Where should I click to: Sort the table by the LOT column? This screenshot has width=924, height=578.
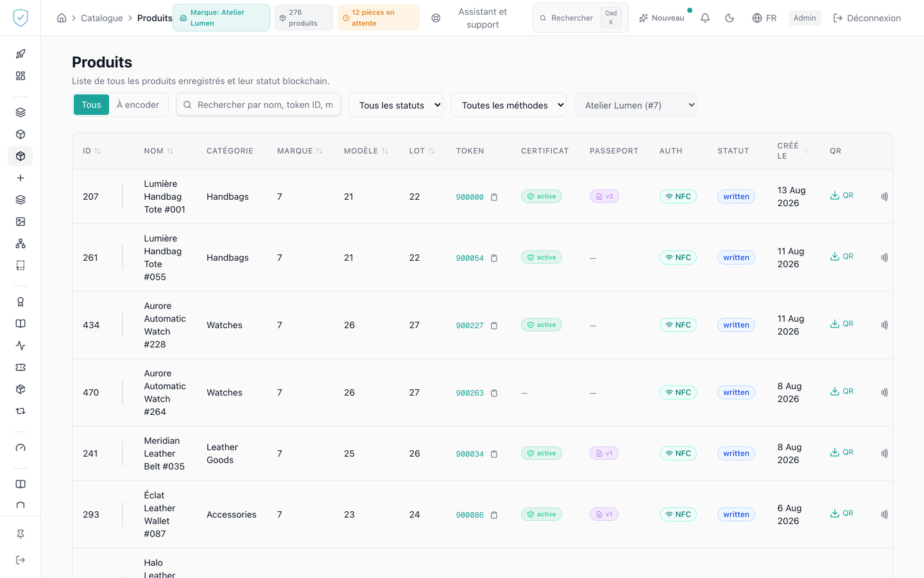422,151
